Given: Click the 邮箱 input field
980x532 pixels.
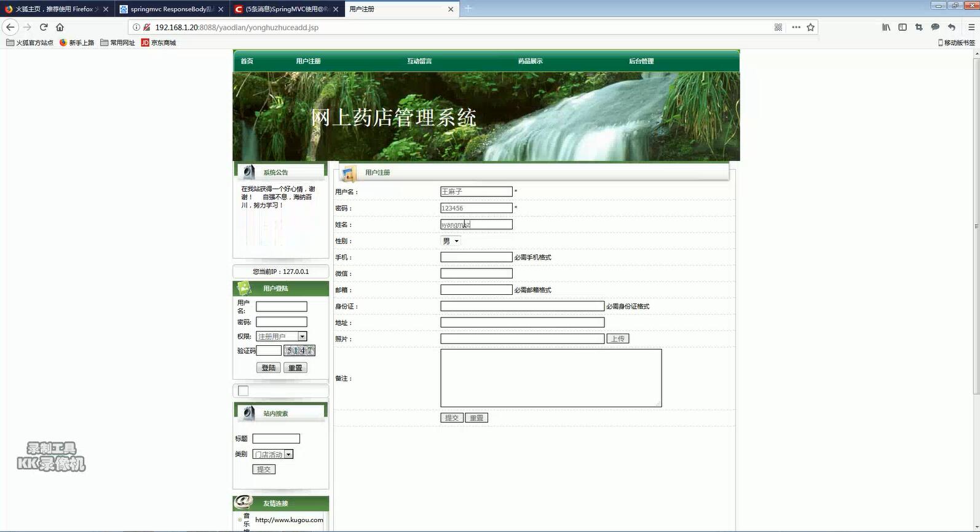Looking at the screenshot, I should pyautogui.click(x=476, y=289).
